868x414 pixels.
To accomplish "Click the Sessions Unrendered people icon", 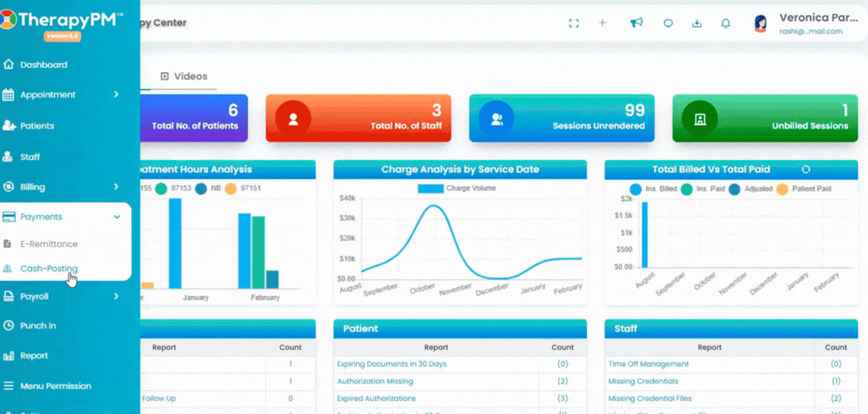I will 496,118.
